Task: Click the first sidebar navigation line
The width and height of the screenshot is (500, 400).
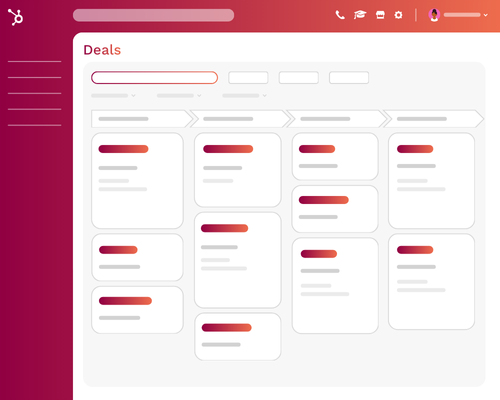Action: point(35,62)
